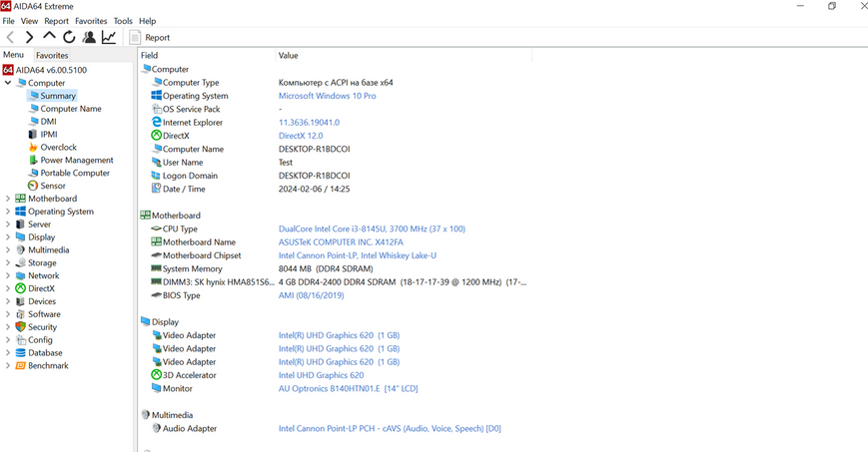Click the DirectX row icon in summary
Image resolution: width=868 pixels, height=452 pixels.
coord(157,135)
